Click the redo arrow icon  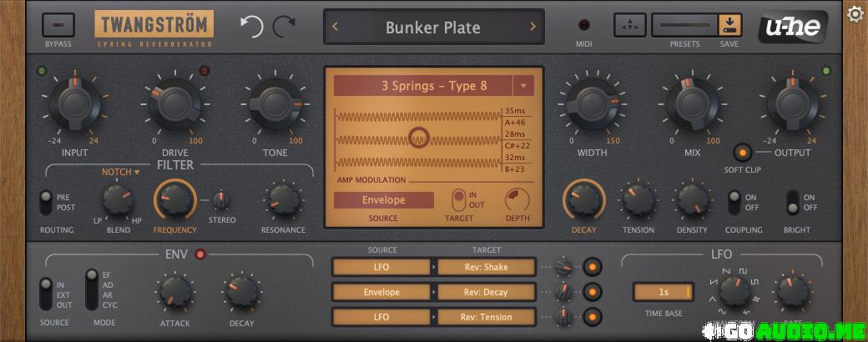pos(285,26)
